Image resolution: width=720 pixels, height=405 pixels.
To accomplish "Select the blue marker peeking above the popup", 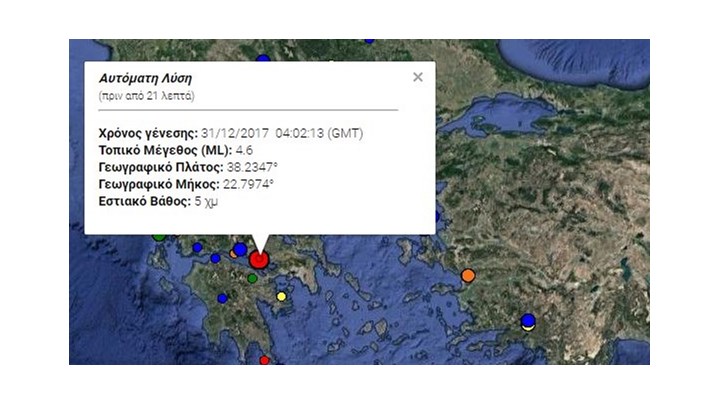I will click(x=263, y=58).
